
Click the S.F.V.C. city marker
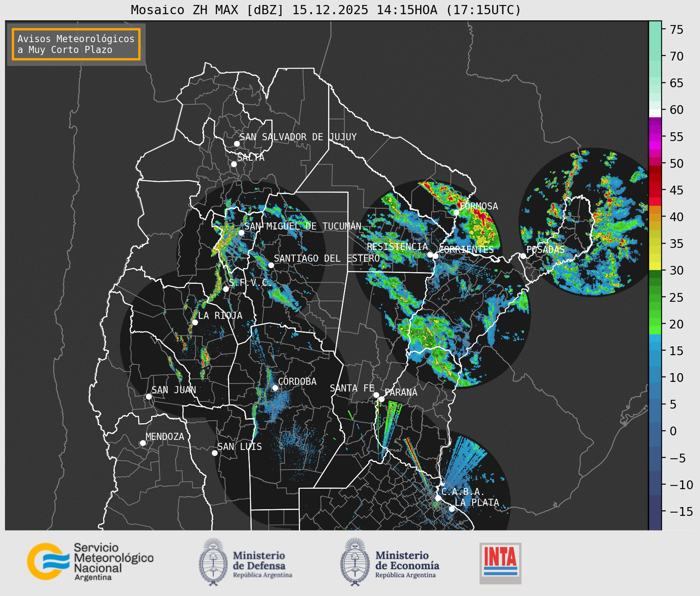point(226,289)
